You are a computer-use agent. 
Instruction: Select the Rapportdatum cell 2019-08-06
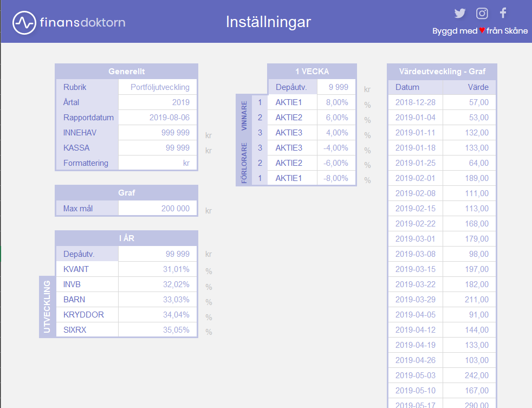[x=158, y=118]
